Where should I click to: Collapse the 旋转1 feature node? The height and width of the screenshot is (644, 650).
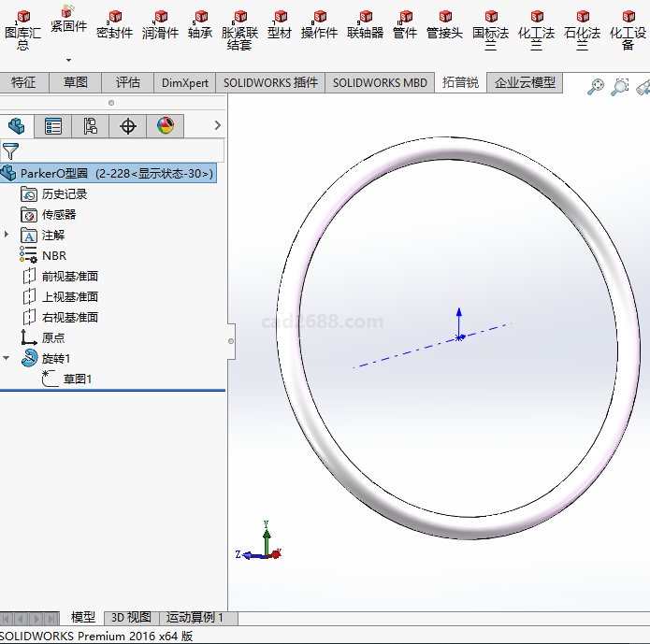[x=7, y=358]
